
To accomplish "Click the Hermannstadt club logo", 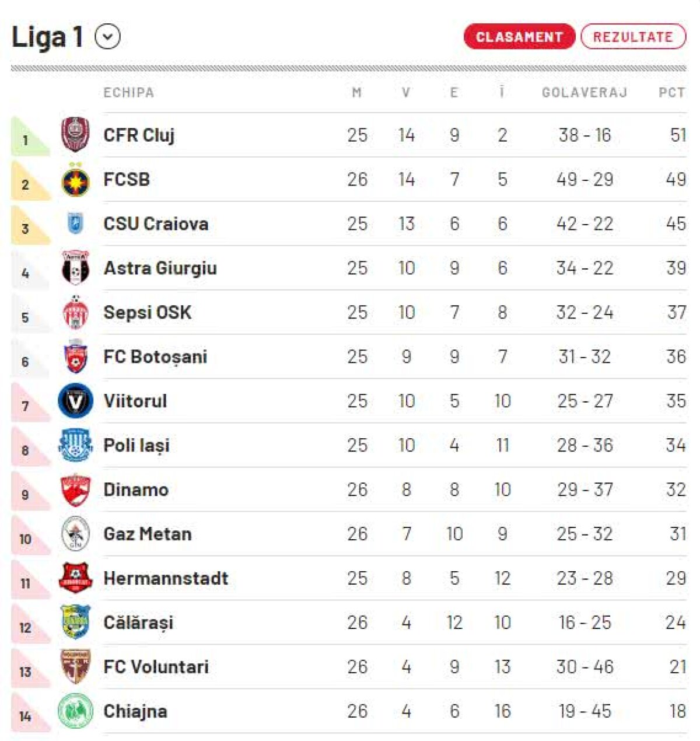I will coord(75,578).
